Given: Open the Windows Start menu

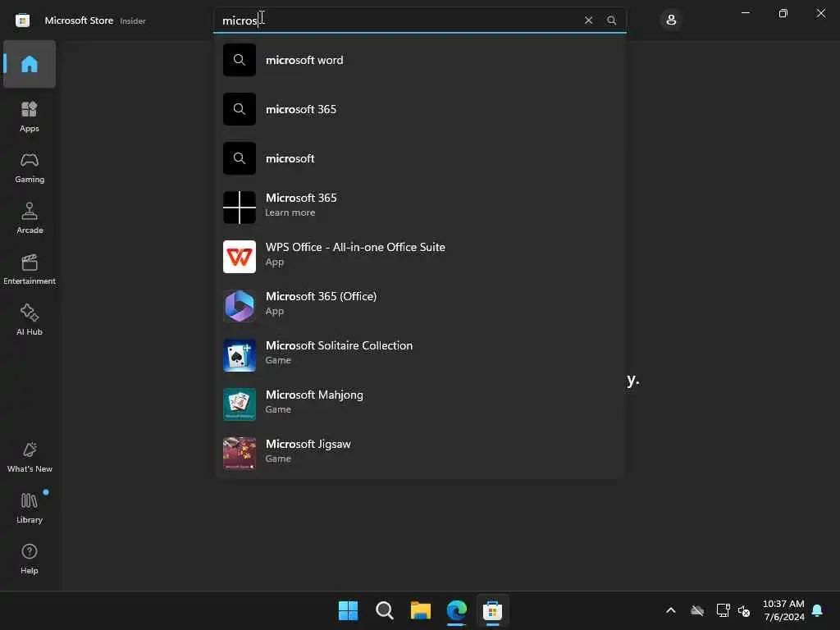Looking at the screenshot, I should 348,610.
